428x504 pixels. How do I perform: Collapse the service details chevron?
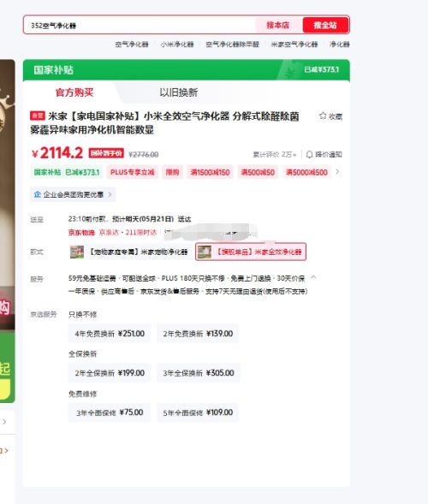(313, 278)
